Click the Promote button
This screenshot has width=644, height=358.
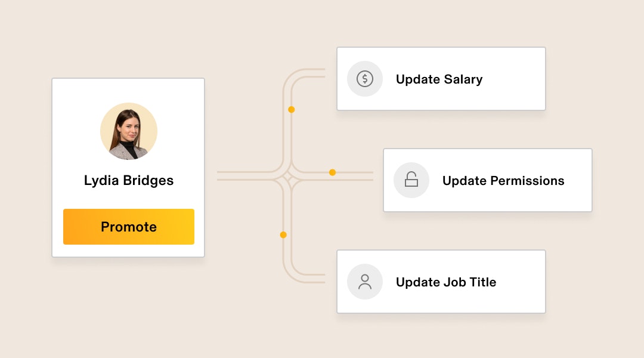pyautogui.click(x=129, y=227)
